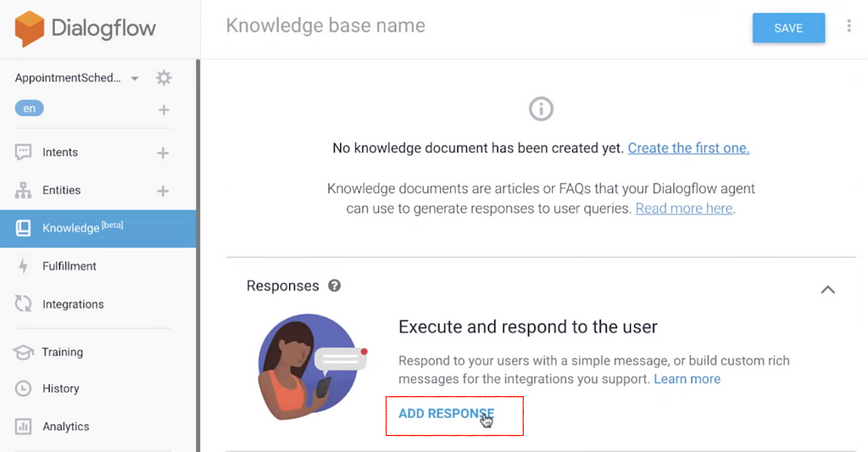The height and width of the screenshot is (452, 868).
Task: Open the three-dot more options menu
Action: point(849,27)
